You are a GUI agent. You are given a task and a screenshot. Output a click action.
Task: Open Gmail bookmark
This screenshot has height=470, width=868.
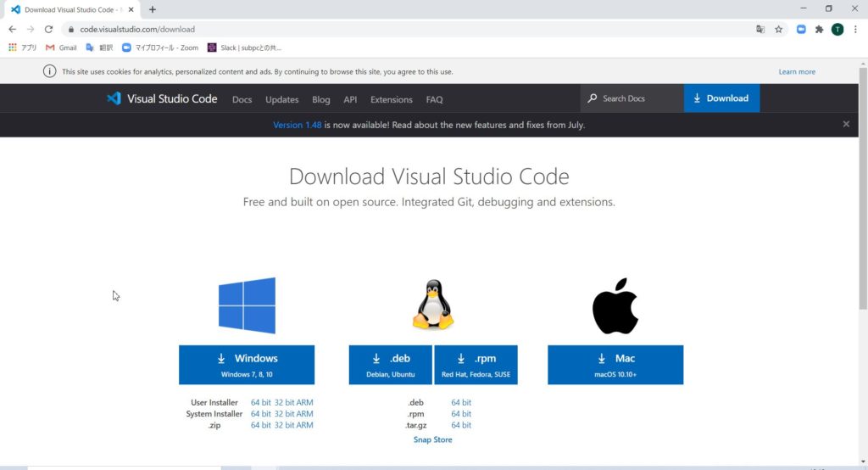(61, 48)
